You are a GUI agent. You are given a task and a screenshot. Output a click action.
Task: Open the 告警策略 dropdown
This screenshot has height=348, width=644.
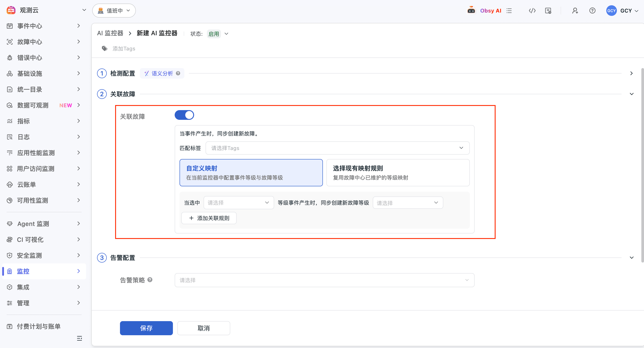tap(324, 280)
